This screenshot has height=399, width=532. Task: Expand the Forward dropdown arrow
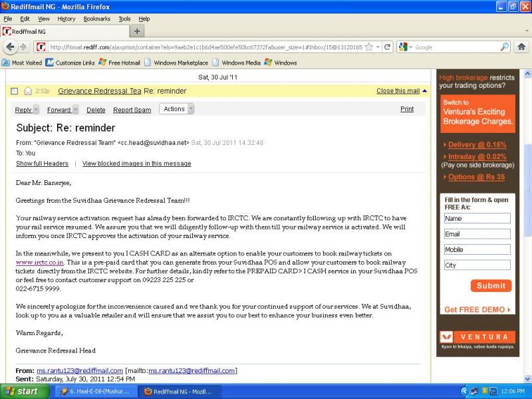(75, 109)
